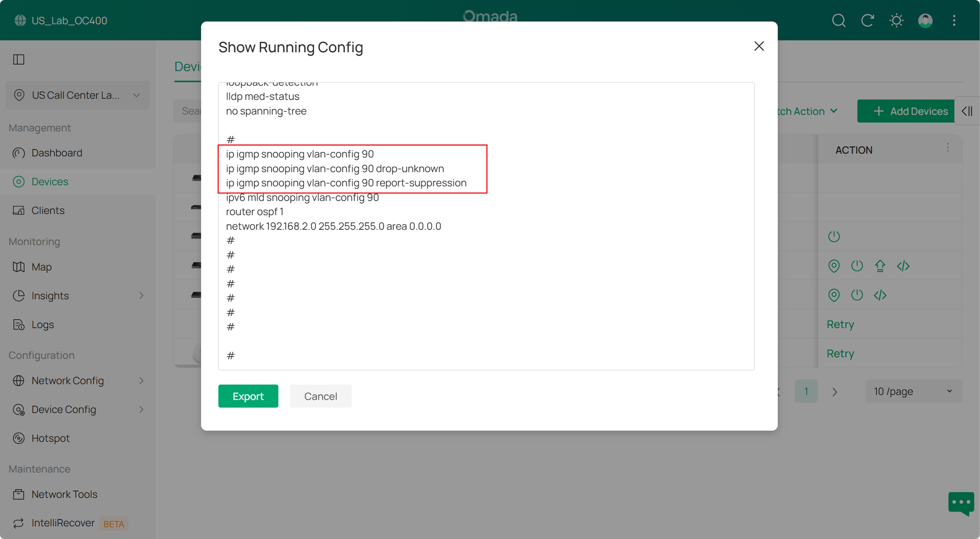Open the Dashboard from the sidebar
Image resolution: width=980 pixels, height=539 pixels.
(x=57, y=153)
